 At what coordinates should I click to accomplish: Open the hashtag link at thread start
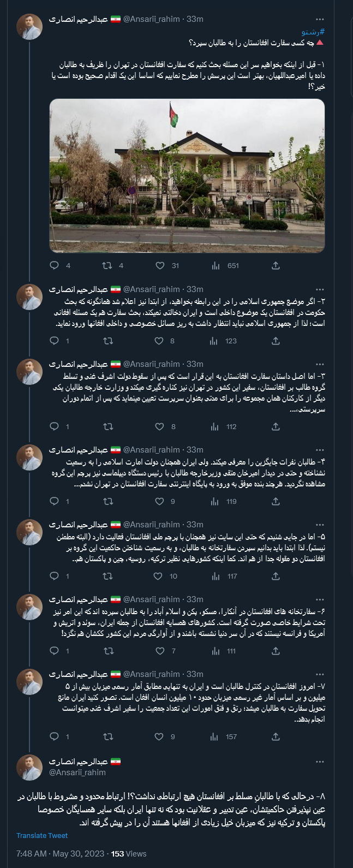coord(311,33)
